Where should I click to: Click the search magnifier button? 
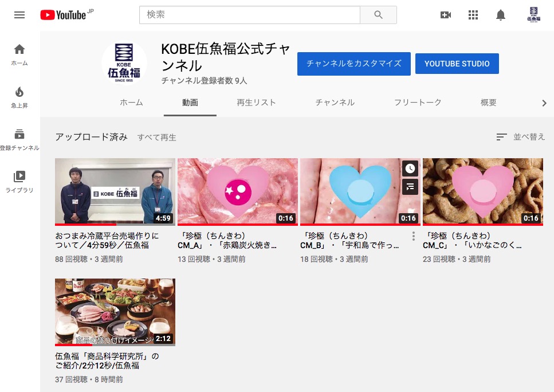pyautogui.click(x=378, y=15)
